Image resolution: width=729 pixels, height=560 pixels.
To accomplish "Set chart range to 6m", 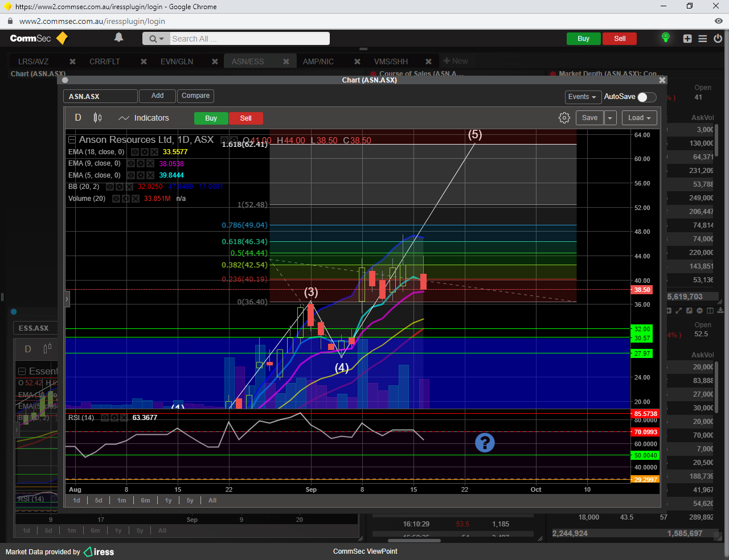I will (145, 500).
